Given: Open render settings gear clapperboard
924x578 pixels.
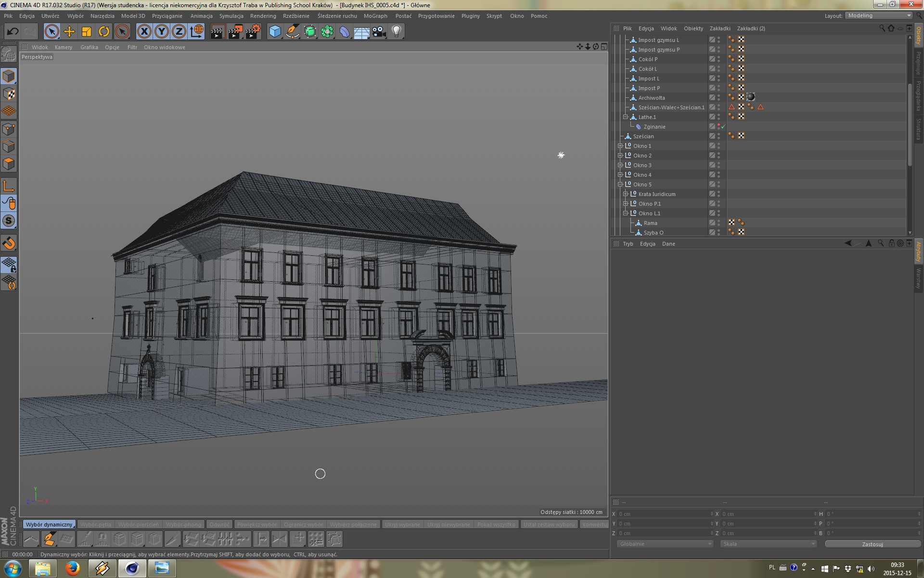Looking at the screenshot, I should [253, 32].
